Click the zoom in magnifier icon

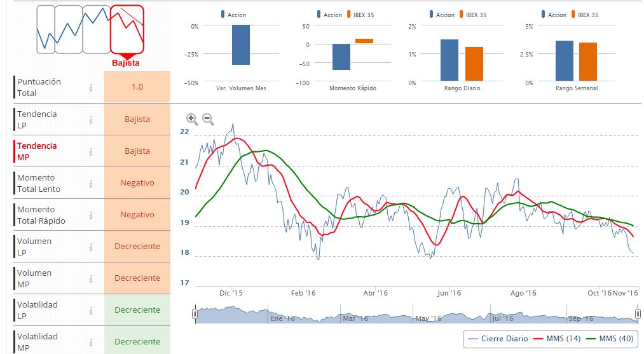191,118
